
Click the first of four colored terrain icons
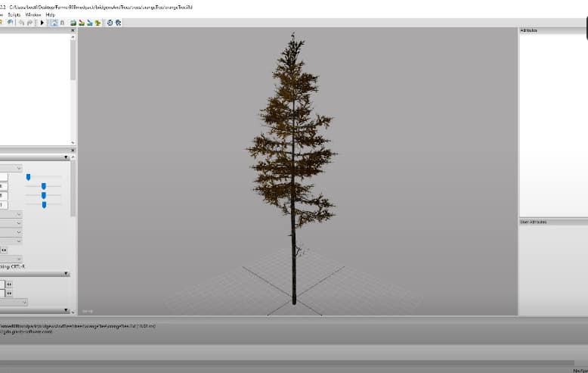pos(73,23)
